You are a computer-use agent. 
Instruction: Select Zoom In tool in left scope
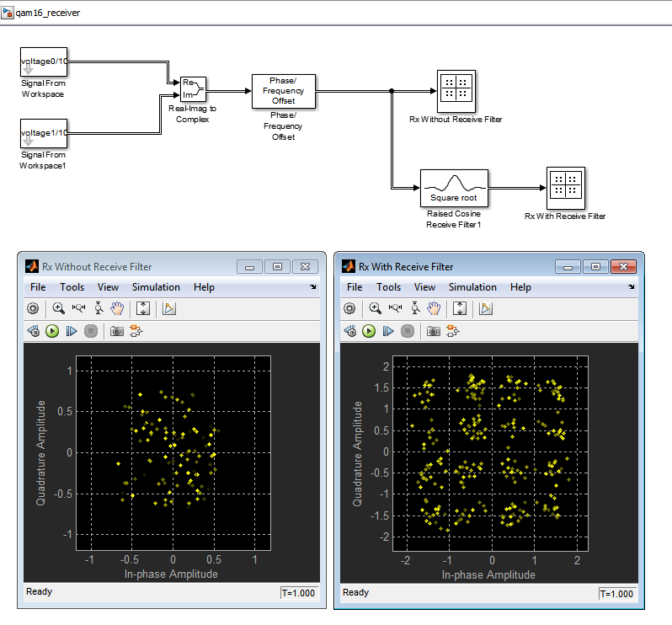(x=58, y=308)
